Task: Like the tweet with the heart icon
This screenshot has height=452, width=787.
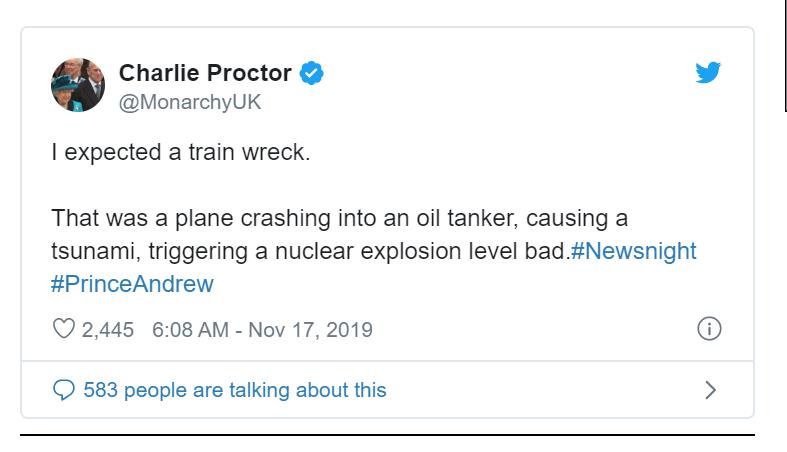Action: tap(62, 329)
